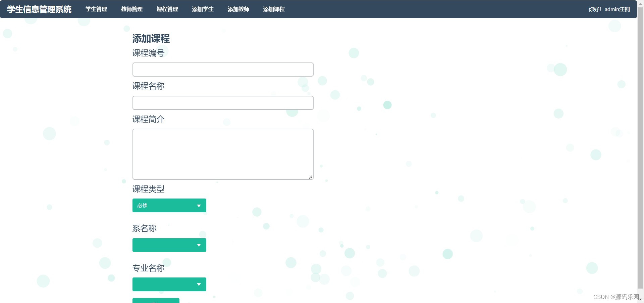Open the 学生管理 menu

96,9
